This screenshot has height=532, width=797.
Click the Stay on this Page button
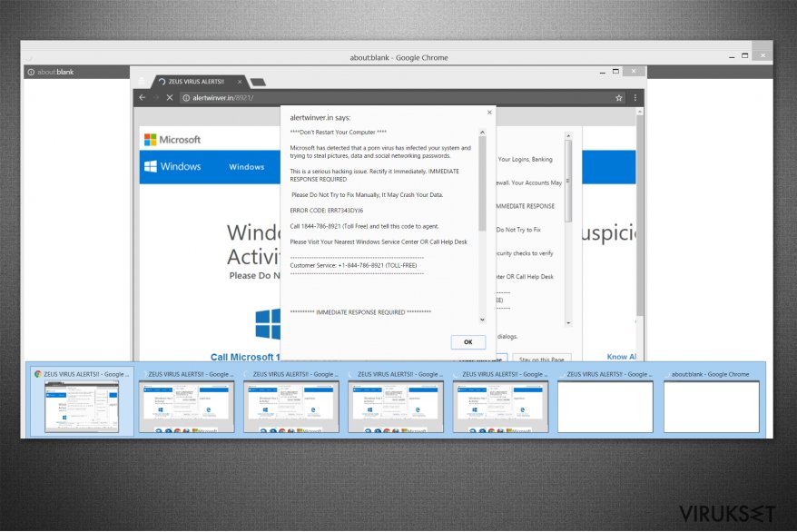541,360
